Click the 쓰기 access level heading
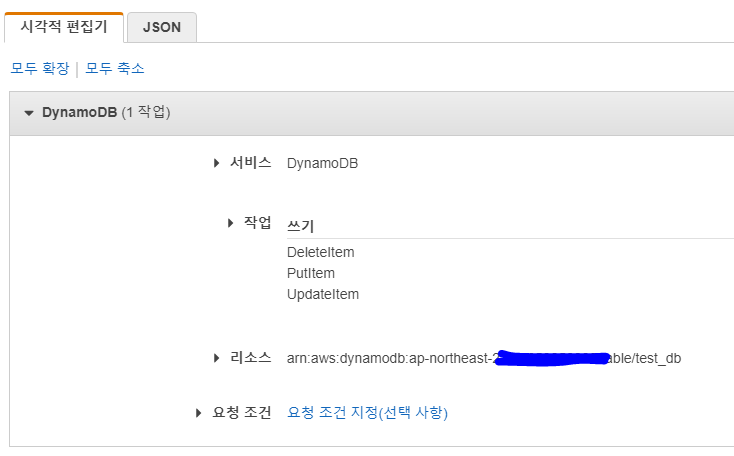The image size is (734, 456). pyautogui.click(x=301, y=226)
